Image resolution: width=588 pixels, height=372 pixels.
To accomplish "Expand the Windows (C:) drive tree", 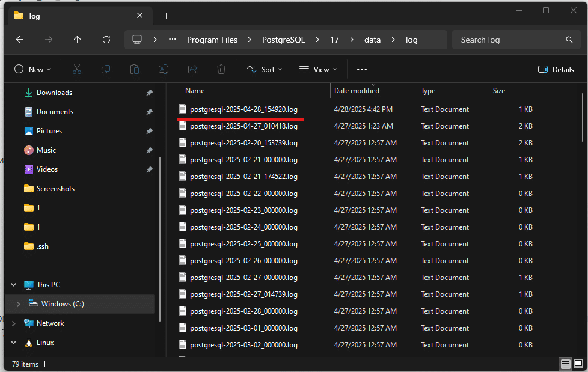I will (x=18, y=304).
